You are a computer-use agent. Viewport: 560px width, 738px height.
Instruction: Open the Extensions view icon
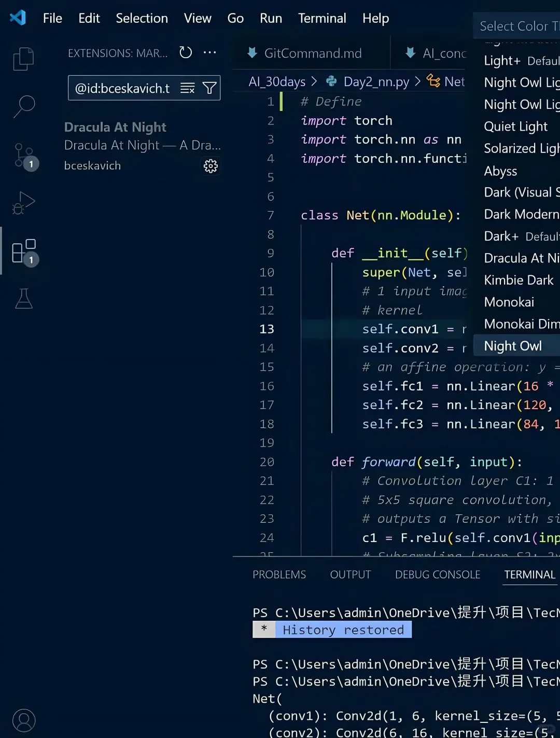(24, 252)
